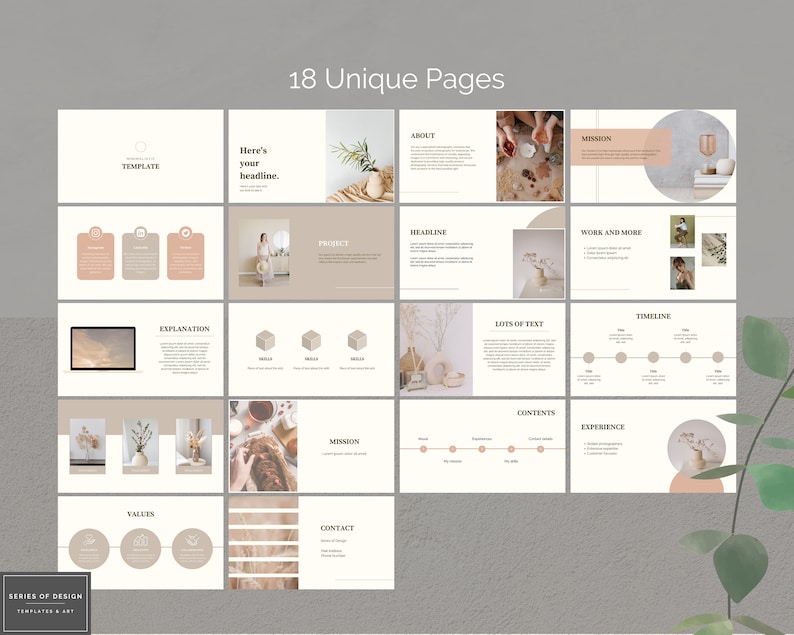
Task: Click the handshake icon on the Values slide
Action: pos(192,541)
